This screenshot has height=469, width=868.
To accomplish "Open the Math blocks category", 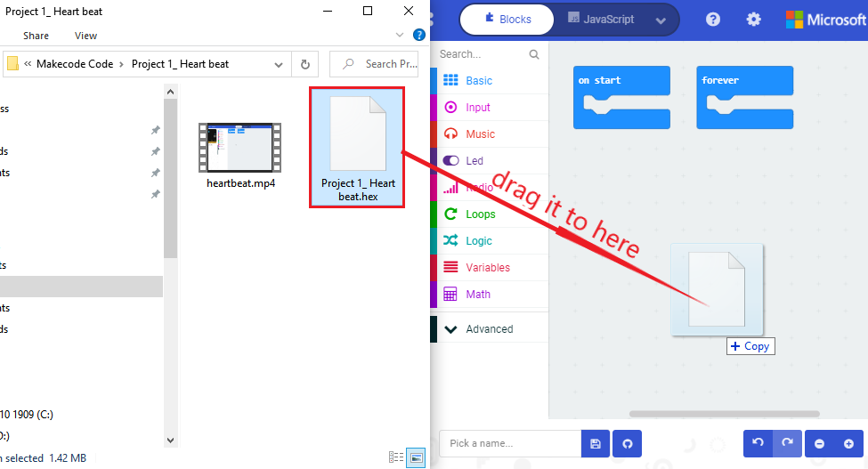I will pyautogui.click(x=490, y=295).
